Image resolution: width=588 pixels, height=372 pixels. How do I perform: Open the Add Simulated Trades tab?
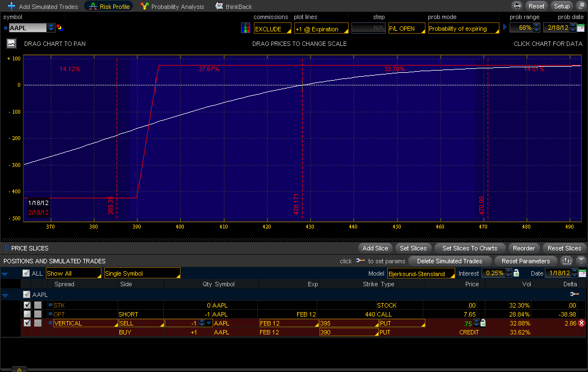pos(43,6)
